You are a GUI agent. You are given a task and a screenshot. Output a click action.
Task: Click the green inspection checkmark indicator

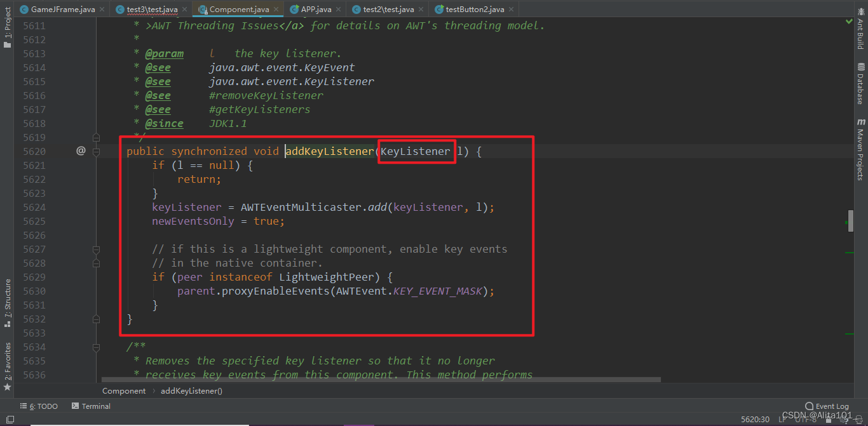[x=850, y=22]
